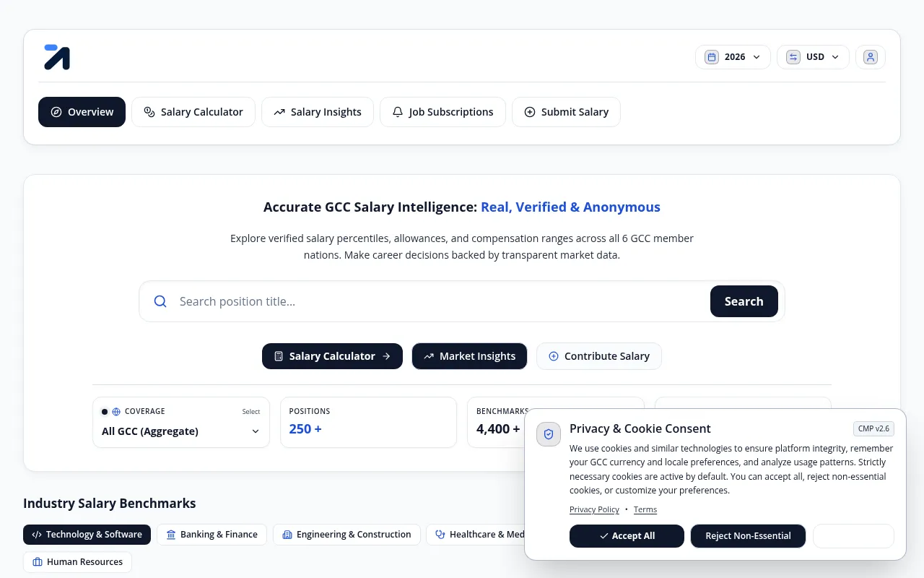Click the checkmark icon on Accept All
This screenshot has width=924, height=578.
point(603,536)
